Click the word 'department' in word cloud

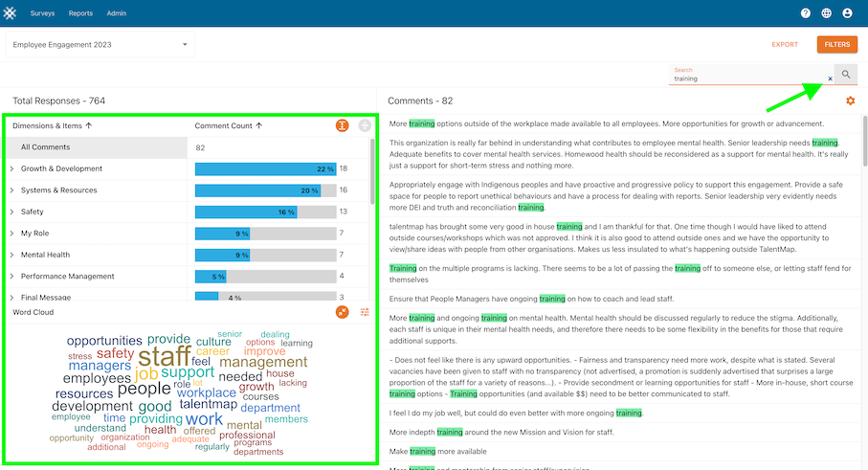pos(270,408)
